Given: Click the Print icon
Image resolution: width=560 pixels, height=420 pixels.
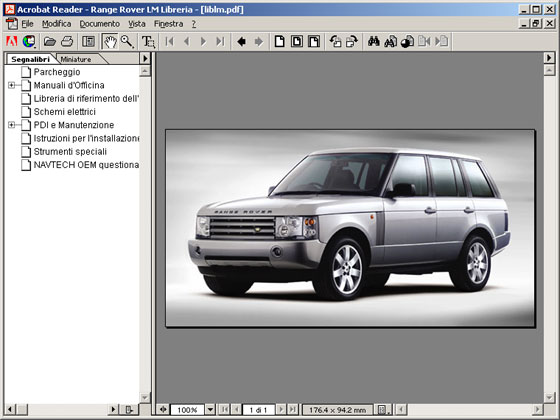Looking at the screenshot, I should 67,41.
